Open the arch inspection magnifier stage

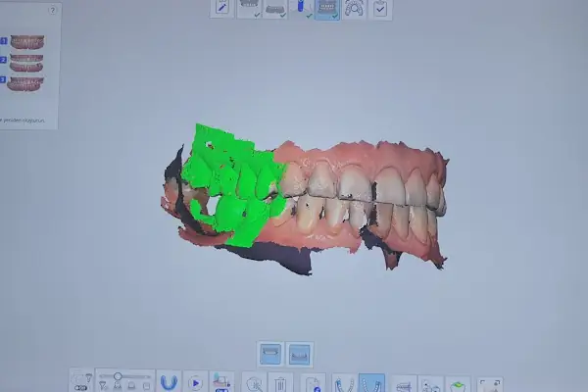coord(354,8)
